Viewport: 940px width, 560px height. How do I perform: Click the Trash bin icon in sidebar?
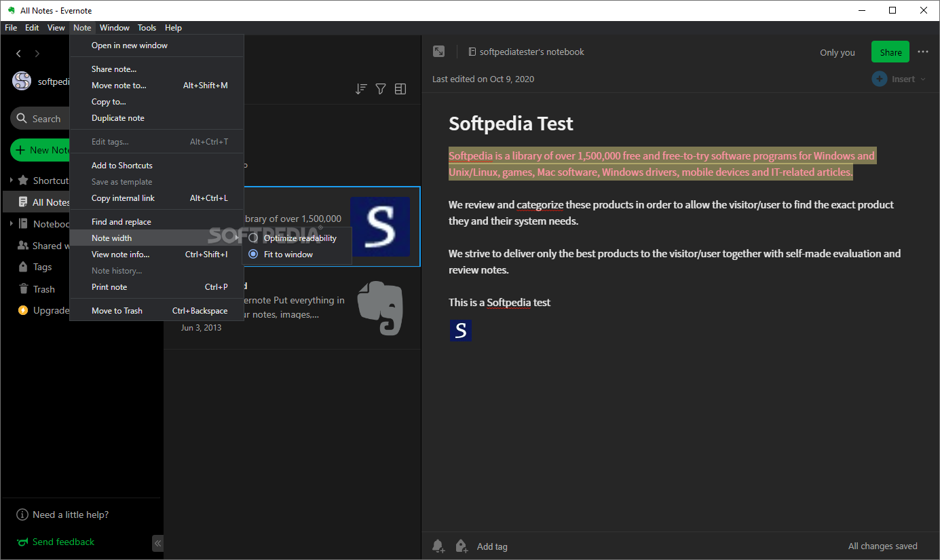[x=23, y=289]
